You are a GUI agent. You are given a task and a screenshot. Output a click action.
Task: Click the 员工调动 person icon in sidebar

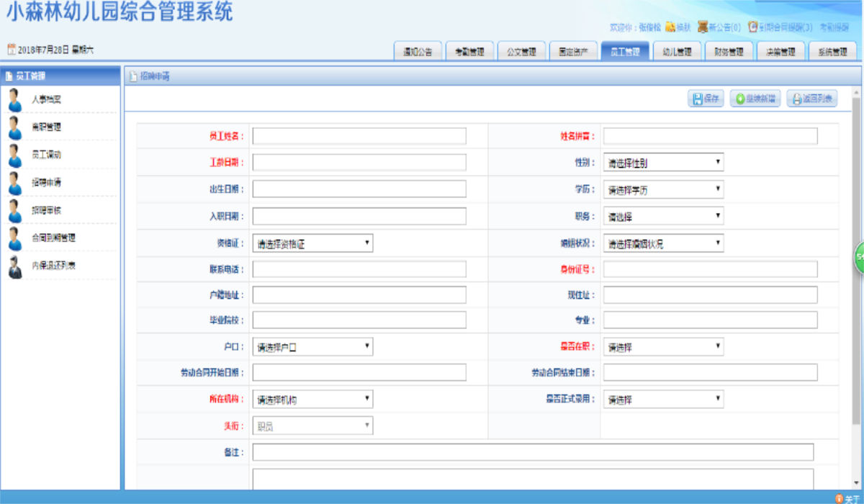[14, 155]
